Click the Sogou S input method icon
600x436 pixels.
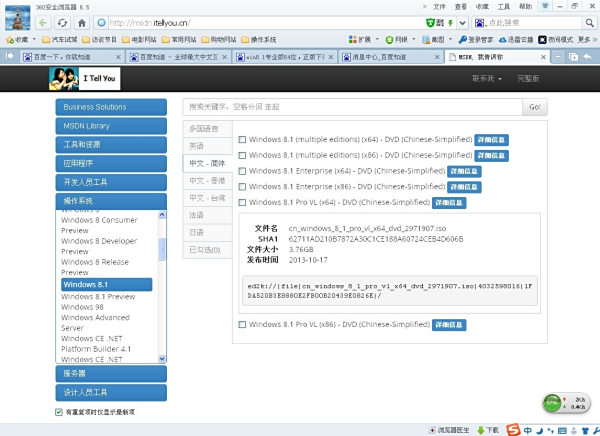(x=513, y=430)
